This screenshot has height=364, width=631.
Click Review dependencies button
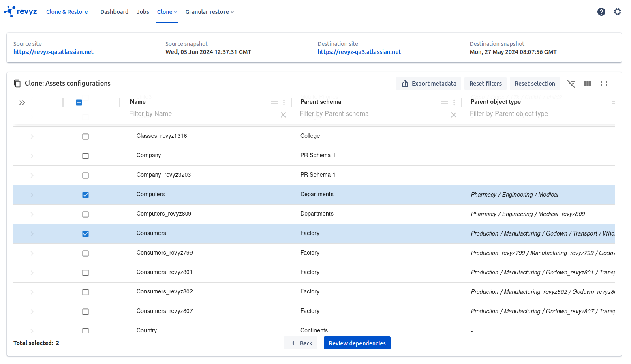click(357, 343)
